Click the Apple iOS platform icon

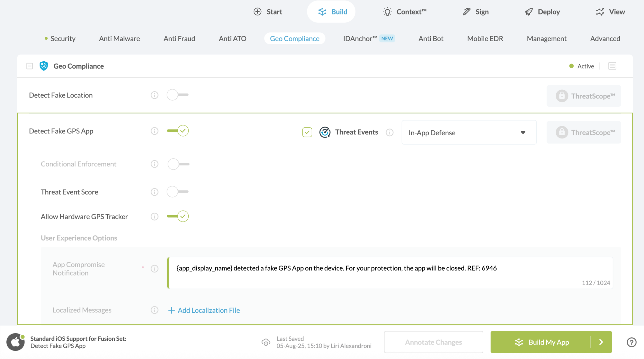point(15,342)
